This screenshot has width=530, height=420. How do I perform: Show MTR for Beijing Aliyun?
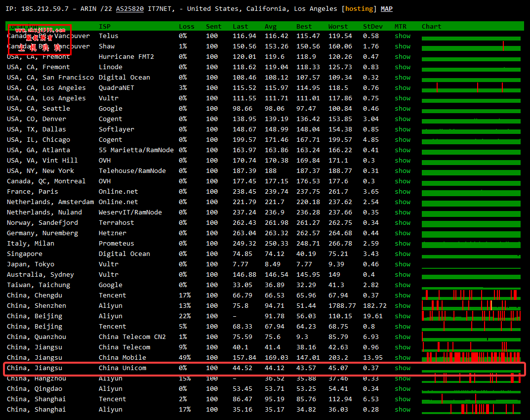coord(403,316)
